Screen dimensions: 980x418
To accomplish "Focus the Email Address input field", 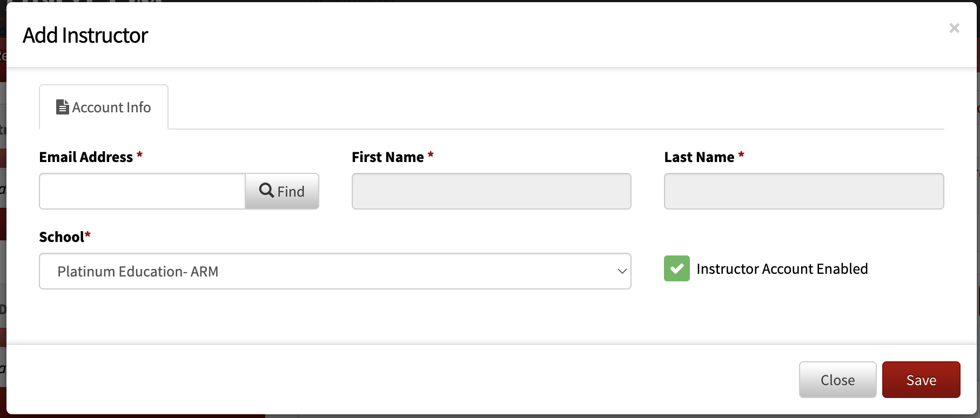I will click(x=143, y=191).
